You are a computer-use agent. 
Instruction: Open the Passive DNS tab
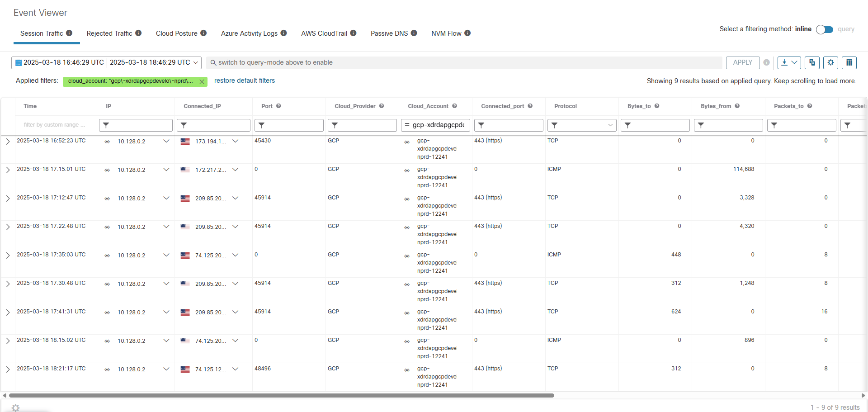pyautogui.click(x=389, y=33)
